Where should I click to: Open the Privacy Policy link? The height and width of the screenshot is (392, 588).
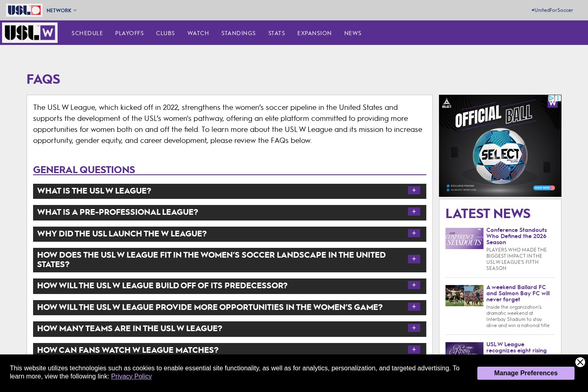[131, 376]
